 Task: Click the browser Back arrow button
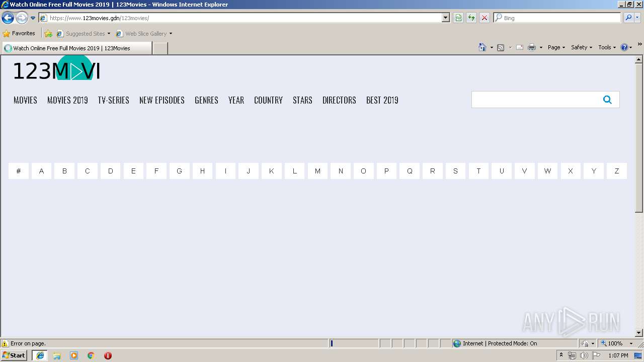(x=8, y=18)
